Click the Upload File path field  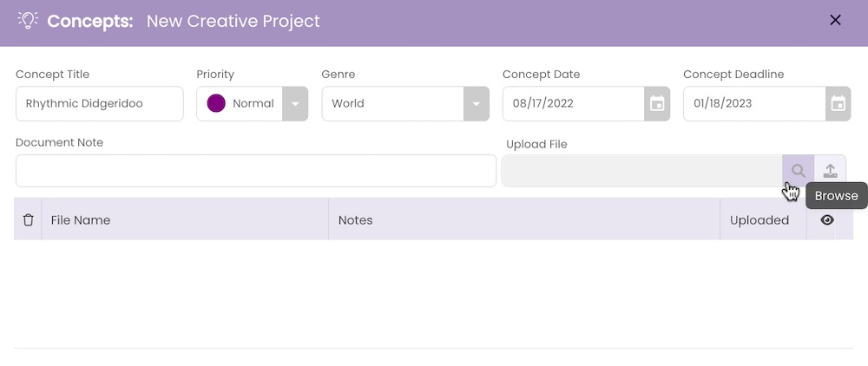pyautogui.click(x=642, y=171)
